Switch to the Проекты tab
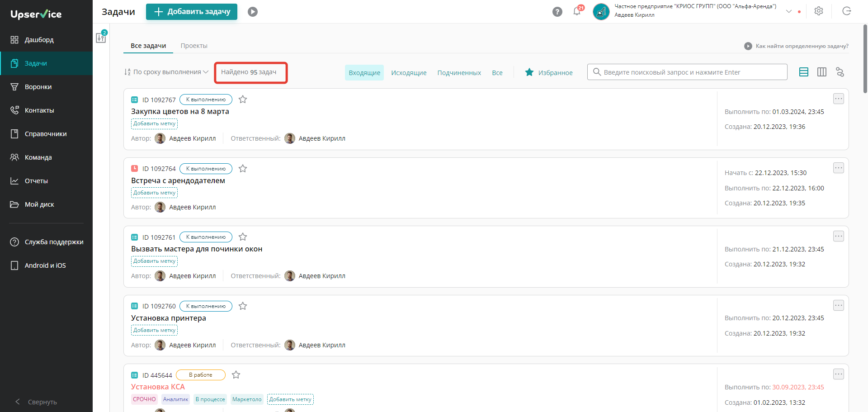This screenshot has width=868, height=412. coord(194,46)
